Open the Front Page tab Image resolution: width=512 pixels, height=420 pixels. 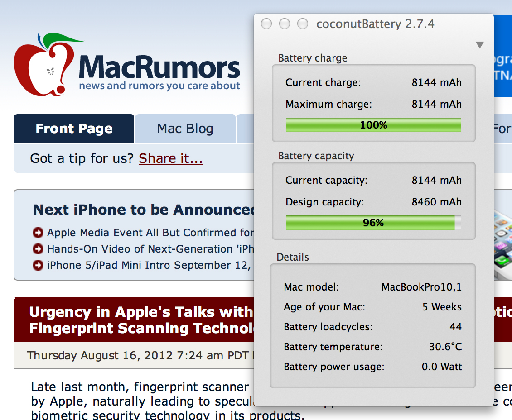[74, 129]
